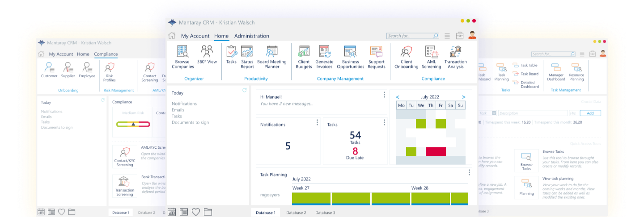Click the Search for input field

(x=413, y=36)
